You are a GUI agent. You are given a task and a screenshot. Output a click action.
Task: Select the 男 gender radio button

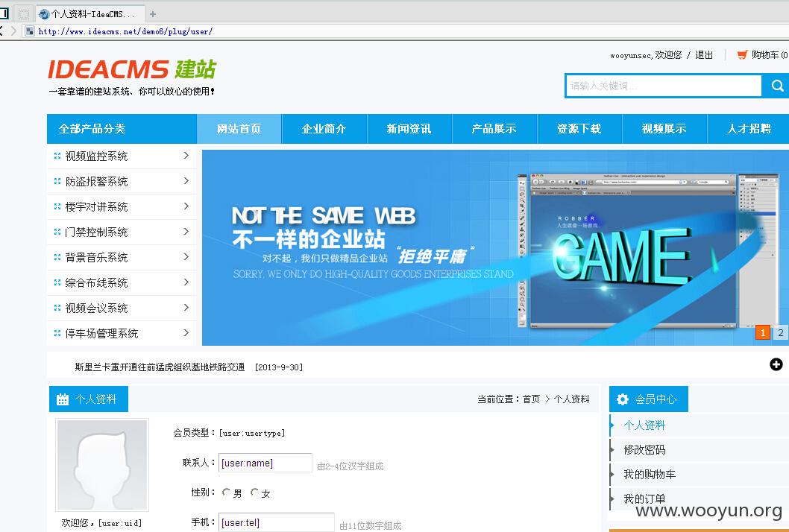click(x=226, y=493)
